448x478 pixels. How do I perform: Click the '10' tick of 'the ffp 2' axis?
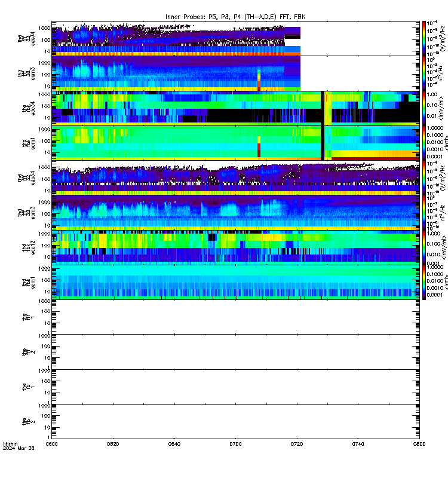(x=47, y=358)
